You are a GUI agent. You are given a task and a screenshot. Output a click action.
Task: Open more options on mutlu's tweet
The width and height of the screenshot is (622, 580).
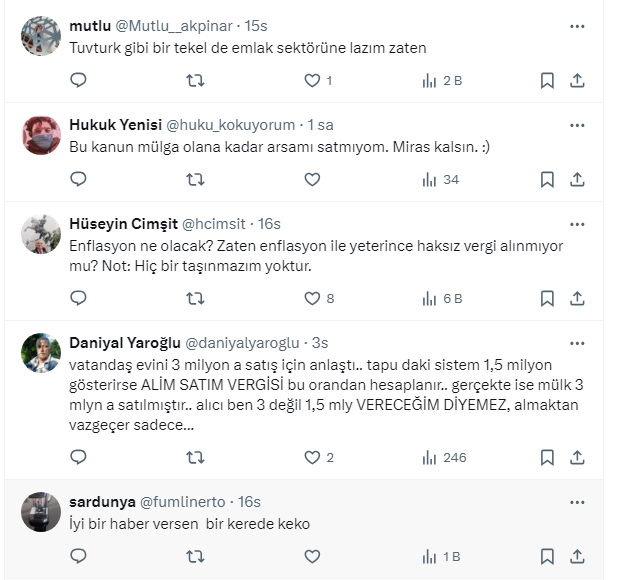pyautogui.click(x=577, y=26)
